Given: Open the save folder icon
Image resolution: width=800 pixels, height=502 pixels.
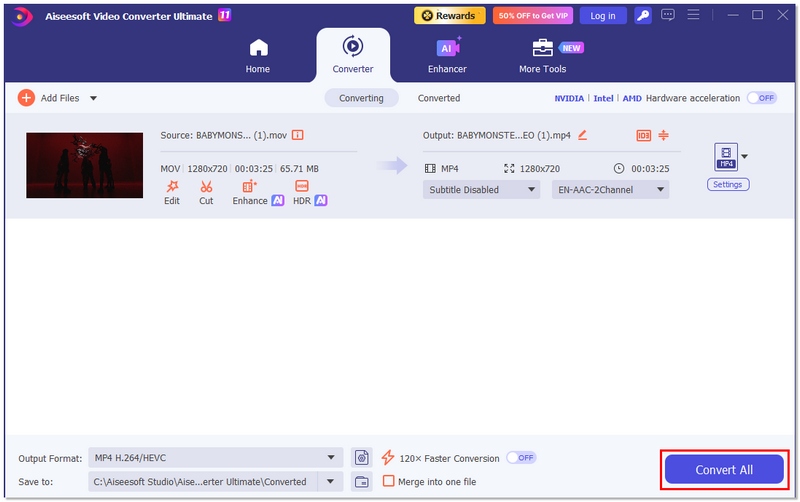Looking at the screenshot, I should tap(362, 481).
